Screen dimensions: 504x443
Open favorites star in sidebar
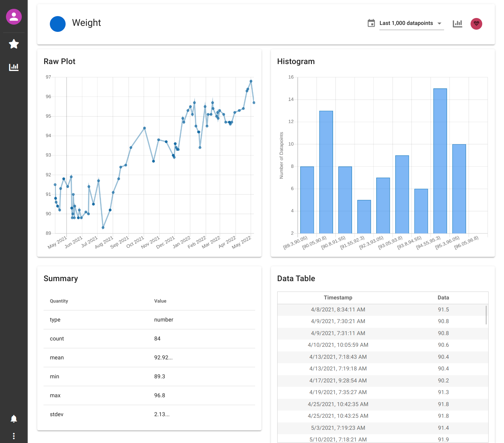tap(14, 44)
